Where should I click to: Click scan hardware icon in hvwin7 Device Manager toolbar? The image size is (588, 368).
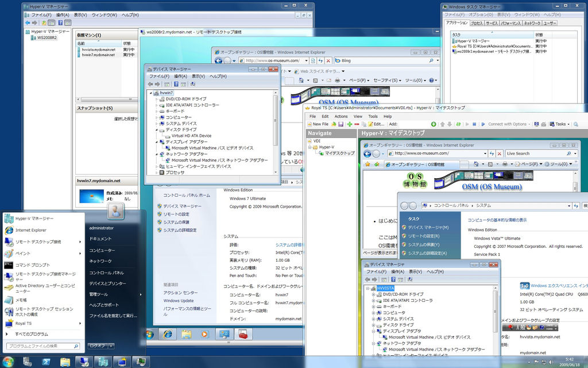click(x=193, y=84)
